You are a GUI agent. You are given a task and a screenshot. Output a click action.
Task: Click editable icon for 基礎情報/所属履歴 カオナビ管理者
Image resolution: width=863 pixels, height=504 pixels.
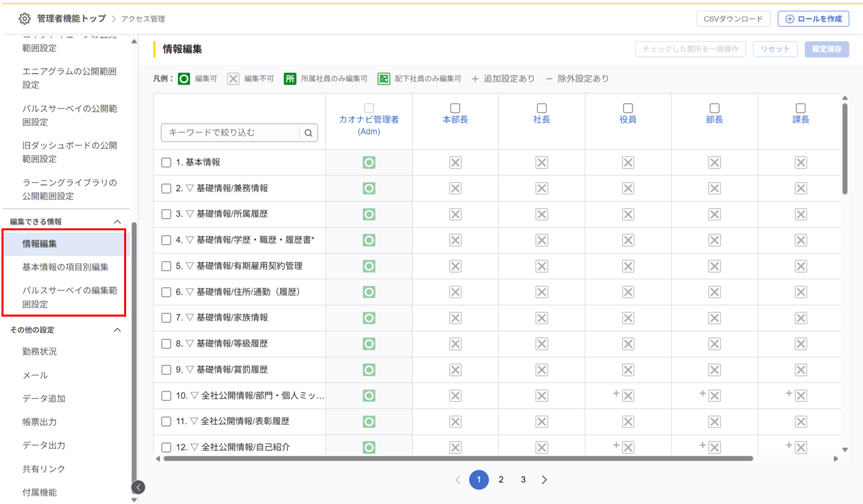tap(369, 214)
